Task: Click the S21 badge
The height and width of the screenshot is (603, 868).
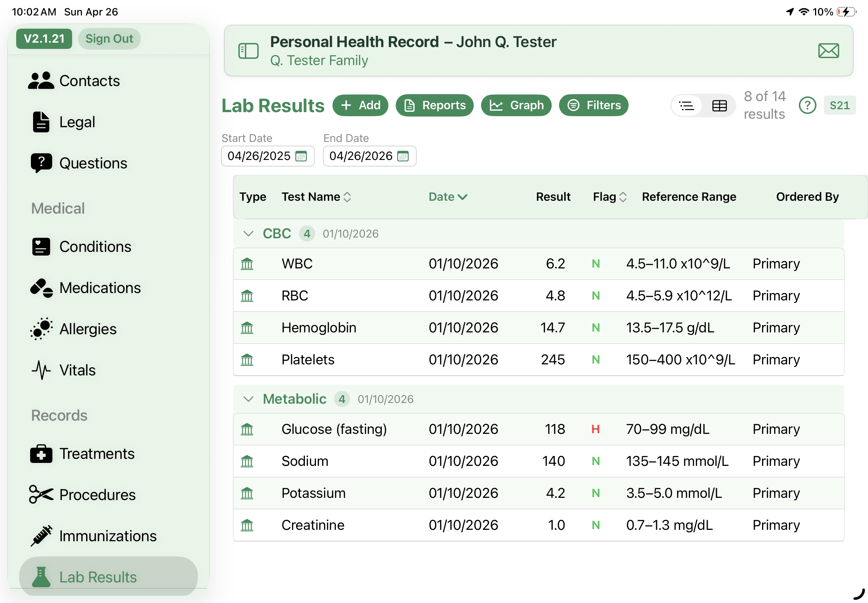Action: (840, 106)
